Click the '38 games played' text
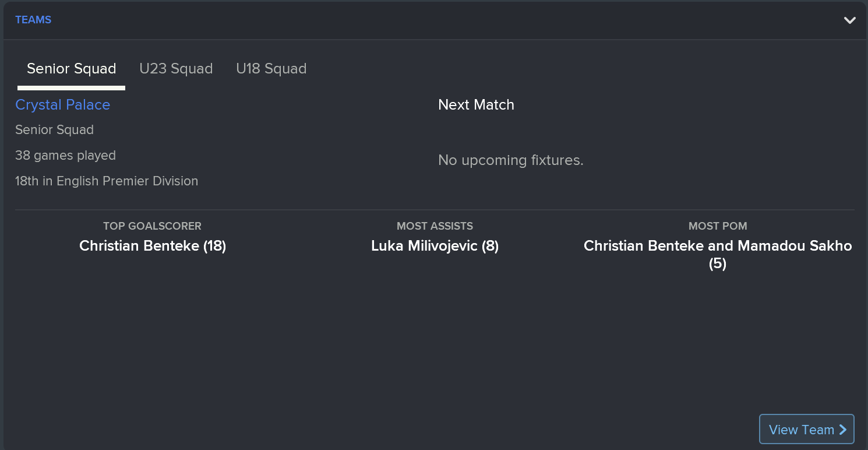This screenshot has height=450, width=868. coord(65,156)
